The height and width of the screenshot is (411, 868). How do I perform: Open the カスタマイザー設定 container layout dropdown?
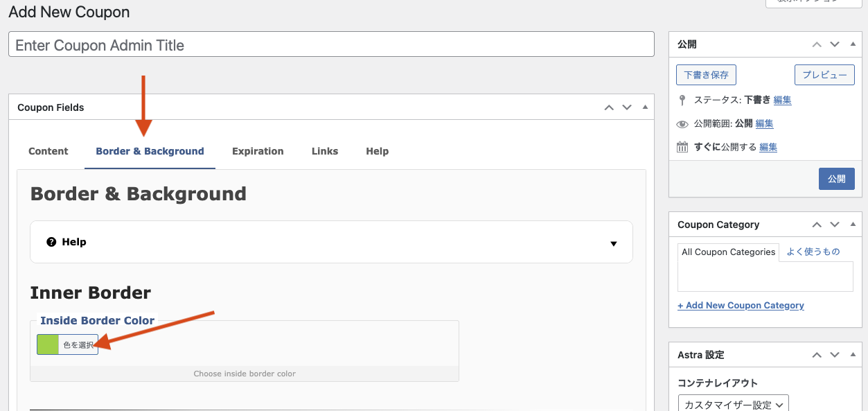pos(733,404)
